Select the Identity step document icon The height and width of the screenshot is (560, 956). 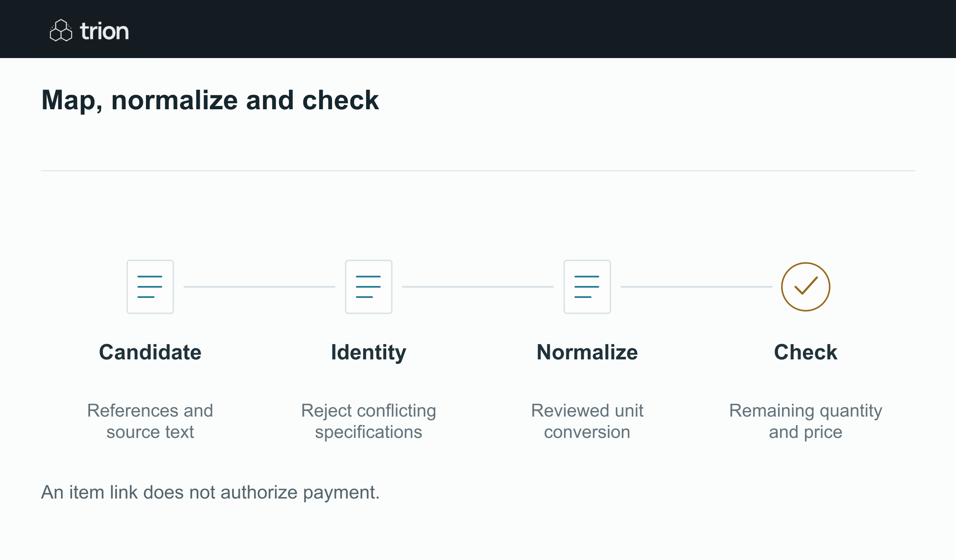pos(369,287)
